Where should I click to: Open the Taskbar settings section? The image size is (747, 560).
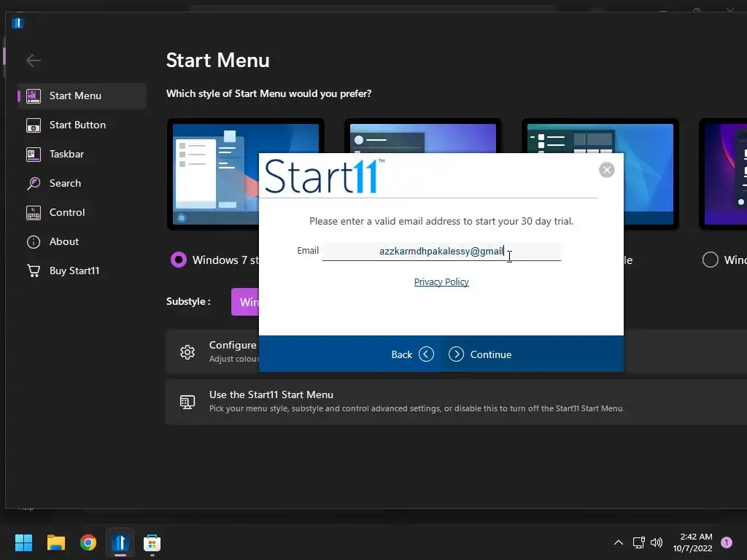point(82,155)
